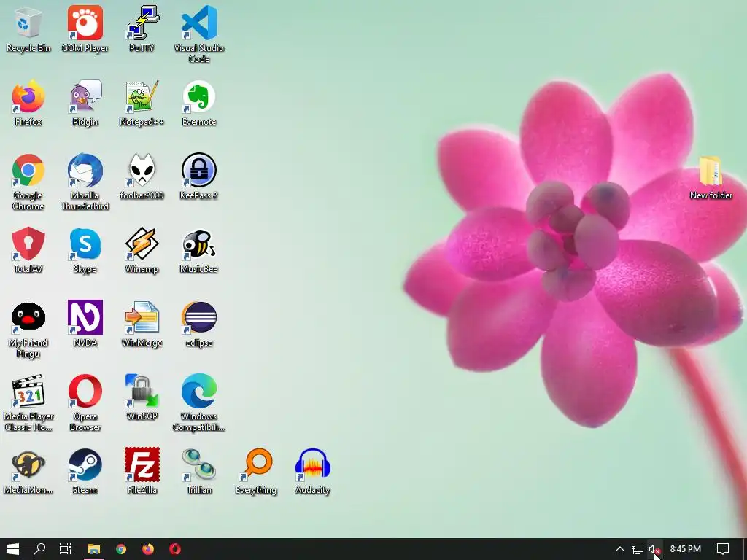Screen dimensions: 747x560
Task: Open the 8:45 PM clock flyout
Action: (x=685, y=549)
